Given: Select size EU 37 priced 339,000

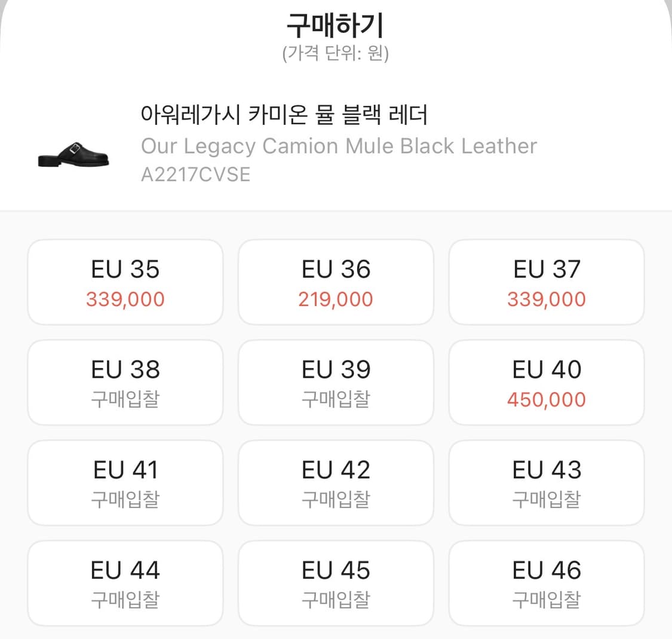Looking at the screenshot, I should tap(546, 282).
